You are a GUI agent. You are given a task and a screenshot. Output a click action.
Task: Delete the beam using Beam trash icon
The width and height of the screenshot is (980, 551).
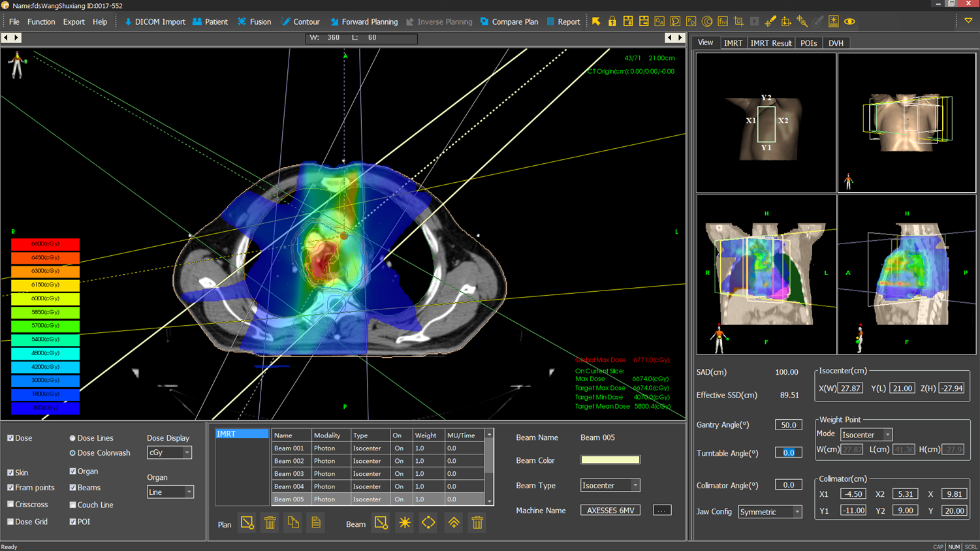point(477,523)
